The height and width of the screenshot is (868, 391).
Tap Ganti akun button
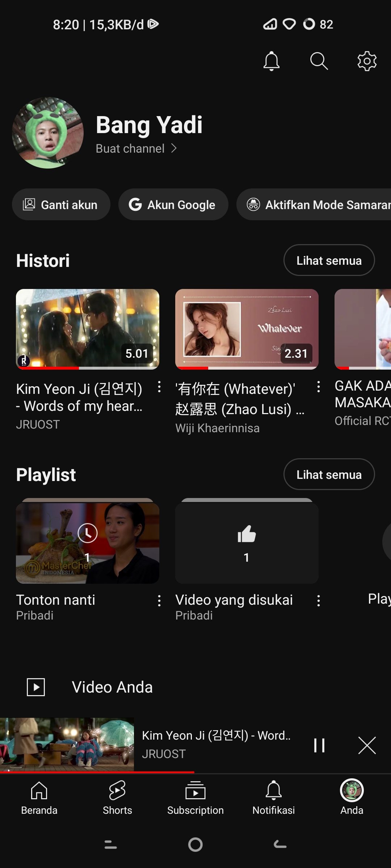[x=61, y=204]
